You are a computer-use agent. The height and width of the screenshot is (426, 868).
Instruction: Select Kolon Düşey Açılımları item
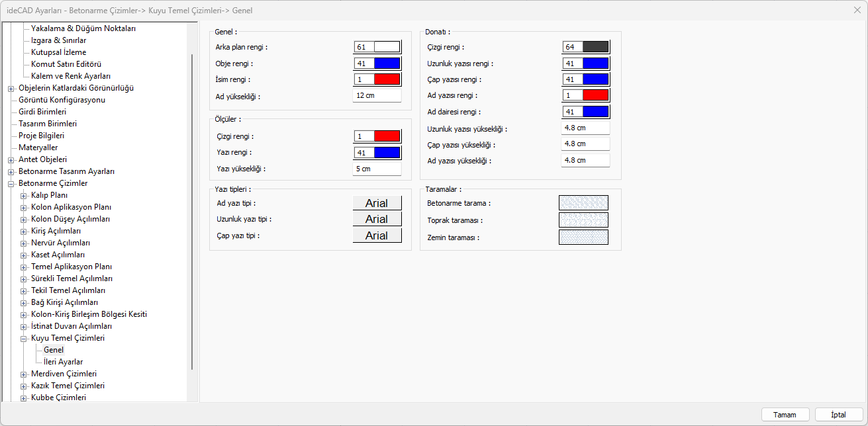point(70,219)
